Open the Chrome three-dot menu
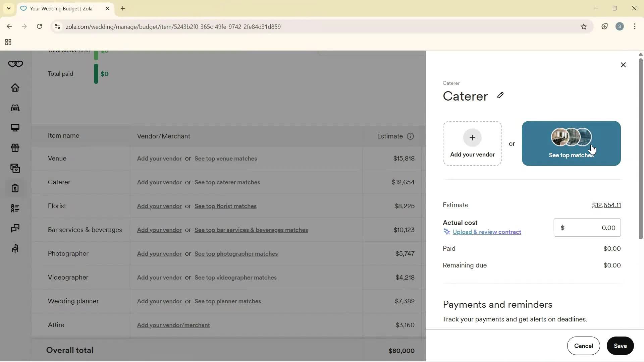This screenshot has width=644, height=362. [x=635, y=26]
